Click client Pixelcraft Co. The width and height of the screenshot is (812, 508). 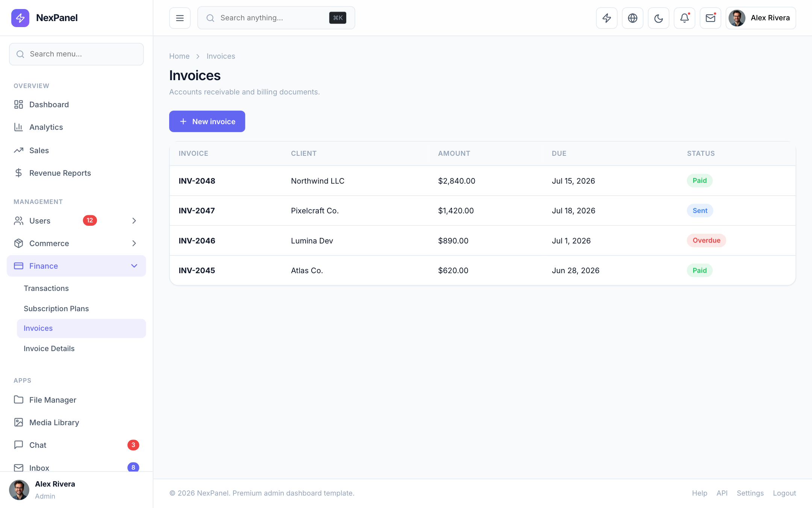click(x=315, y=211)
